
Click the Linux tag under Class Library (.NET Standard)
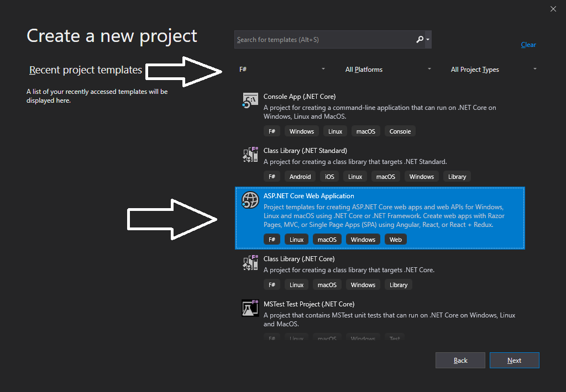[x=355, y=177]
